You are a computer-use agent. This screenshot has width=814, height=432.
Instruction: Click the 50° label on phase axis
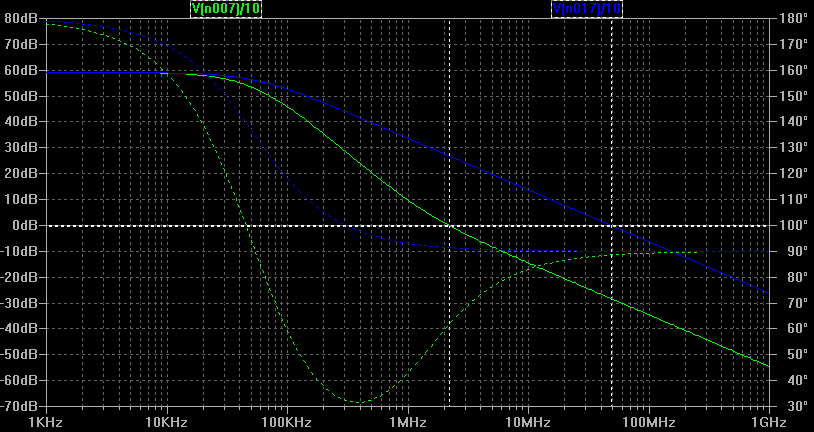click(x=797, y=355)
